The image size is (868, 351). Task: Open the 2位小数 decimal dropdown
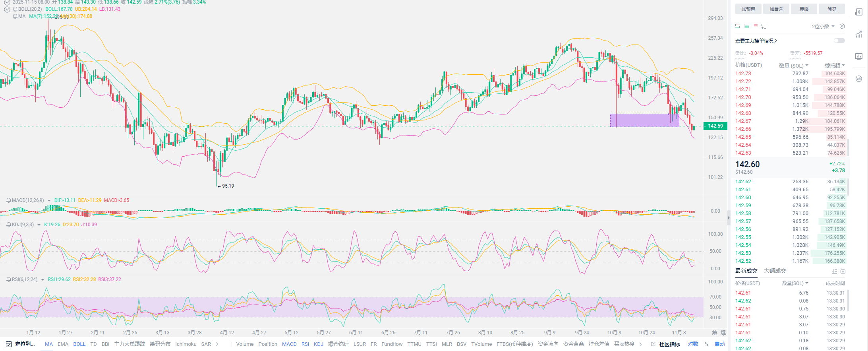(823, 26)
